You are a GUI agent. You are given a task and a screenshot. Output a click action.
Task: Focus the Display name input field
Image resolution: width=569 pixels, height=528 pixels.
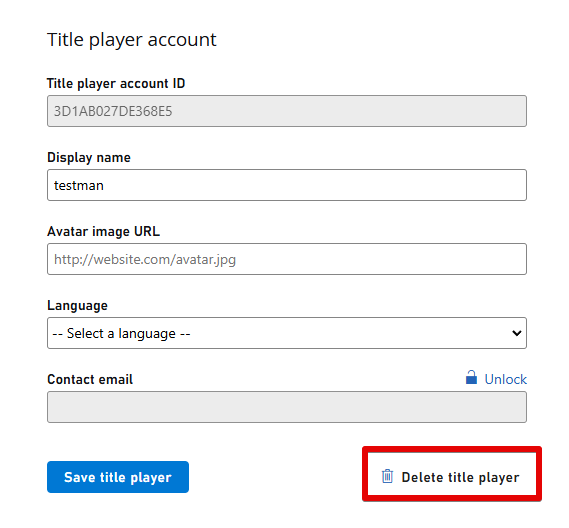tap(287, 185)
